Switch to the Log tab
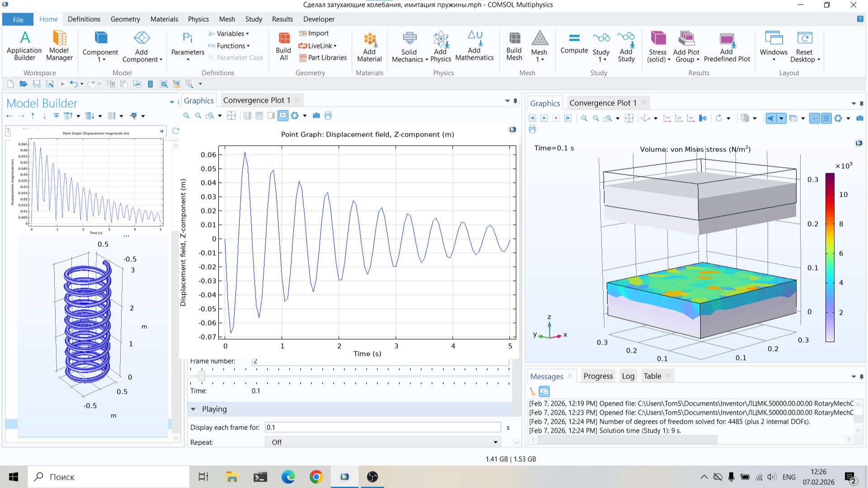 tap(627, 376)
